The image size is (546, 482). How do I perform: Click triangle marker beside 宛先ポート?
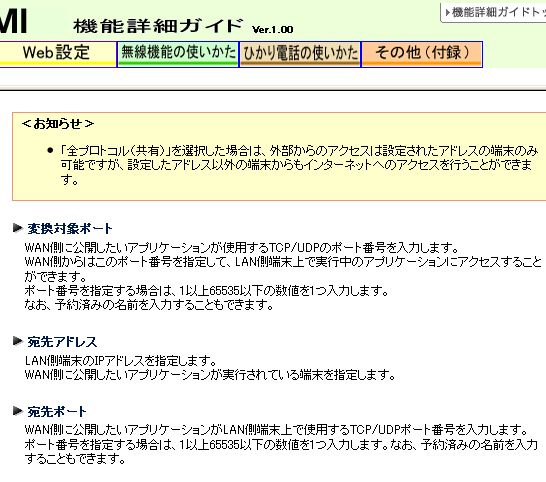coord(18,411)
